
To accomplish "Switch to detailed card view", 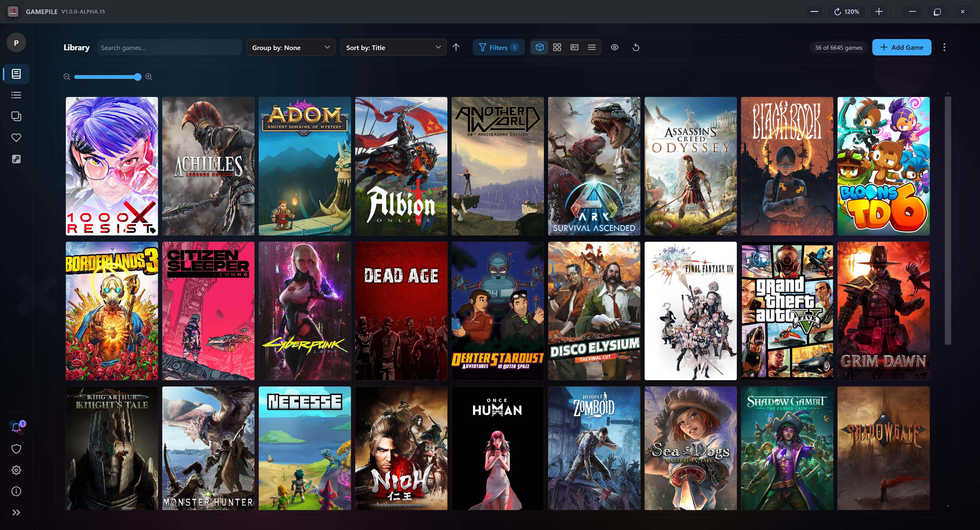I will click(574, 47).
